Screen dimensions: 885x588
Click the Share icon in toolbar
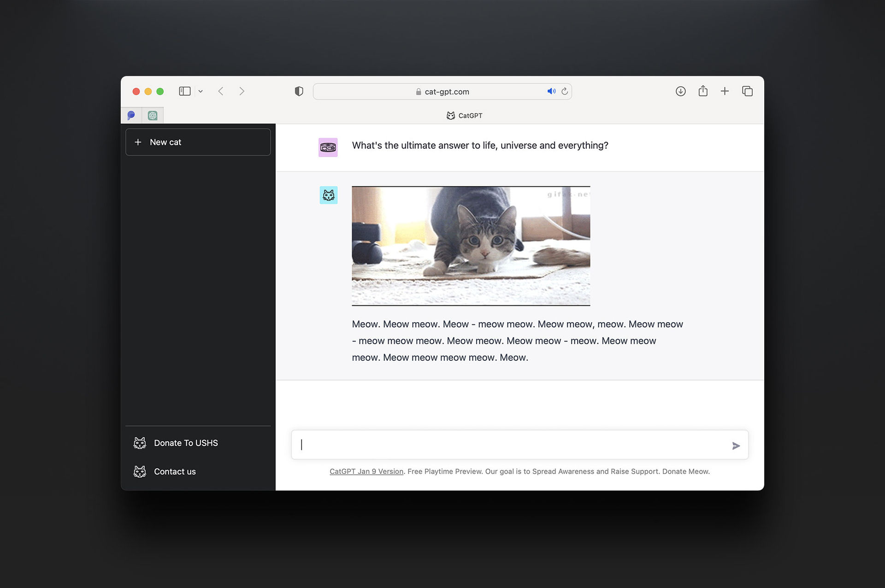(x=702, y=91)
